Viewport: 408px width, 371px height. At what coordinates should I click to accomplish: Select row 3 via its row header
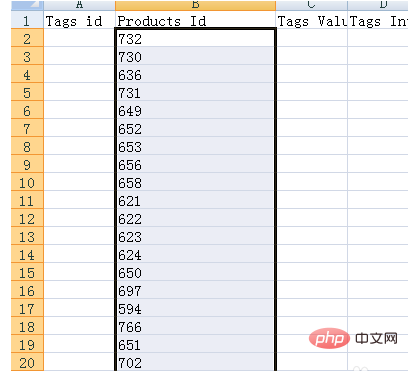pos(27,57)
